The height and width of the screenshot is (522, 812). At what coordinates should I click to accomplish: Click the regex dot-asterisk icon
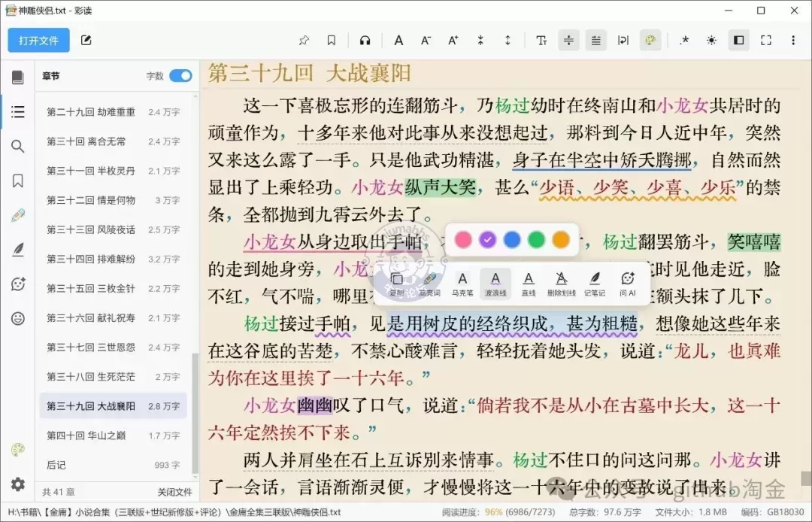(x=685, y=41)
